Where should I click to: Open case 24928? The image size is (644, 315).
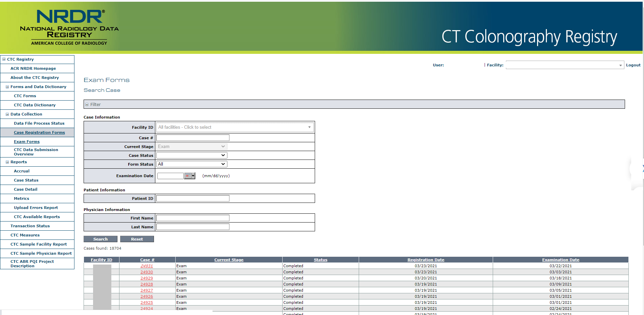point(147,284)
